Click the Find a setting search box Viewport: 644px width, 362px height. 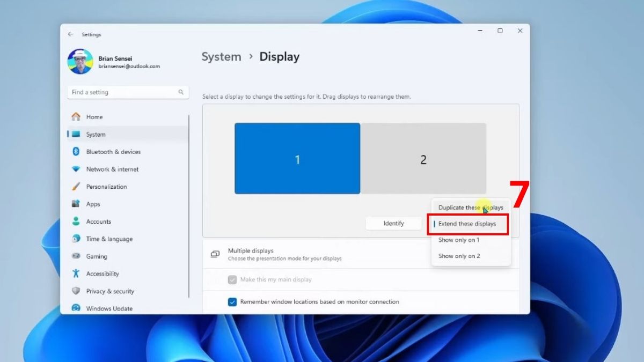(x=128, y=92)
